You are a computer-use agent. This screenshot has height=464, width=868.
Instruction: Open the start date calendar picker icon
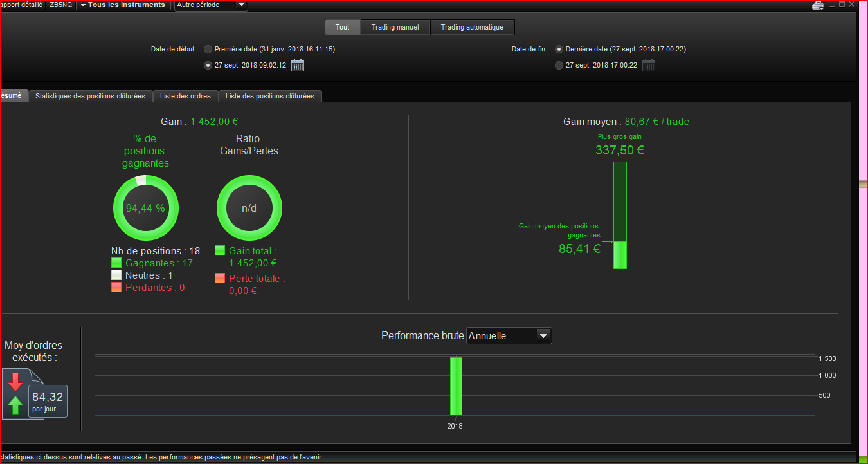[x=298, y=65]
